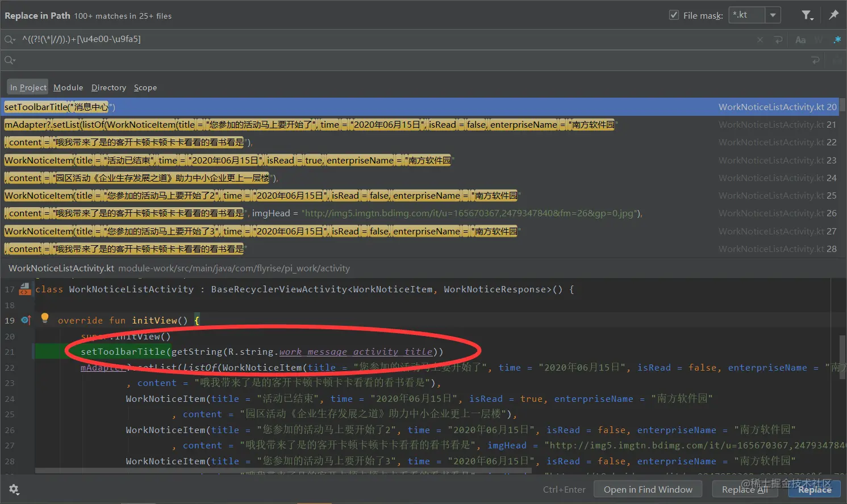Select the In Project scope tab
Image resolution: width=847 pixels, height=504 pixels.
coord(28,87)
